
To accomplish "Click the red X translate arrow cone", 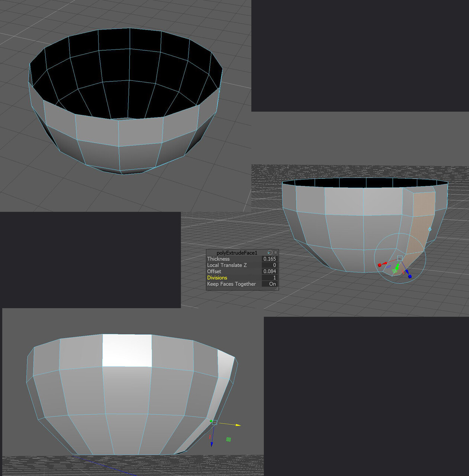I will pos(385,263).
